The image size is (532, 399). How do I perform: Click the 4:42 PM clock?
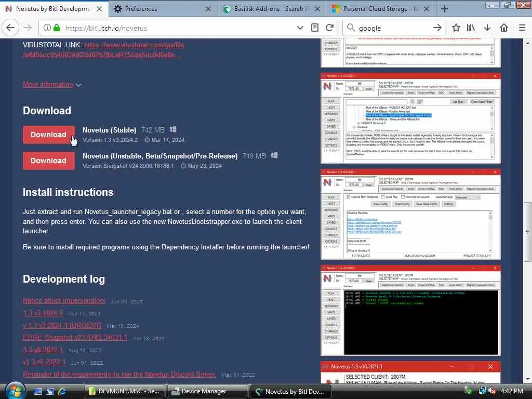(x=512, y=391)
